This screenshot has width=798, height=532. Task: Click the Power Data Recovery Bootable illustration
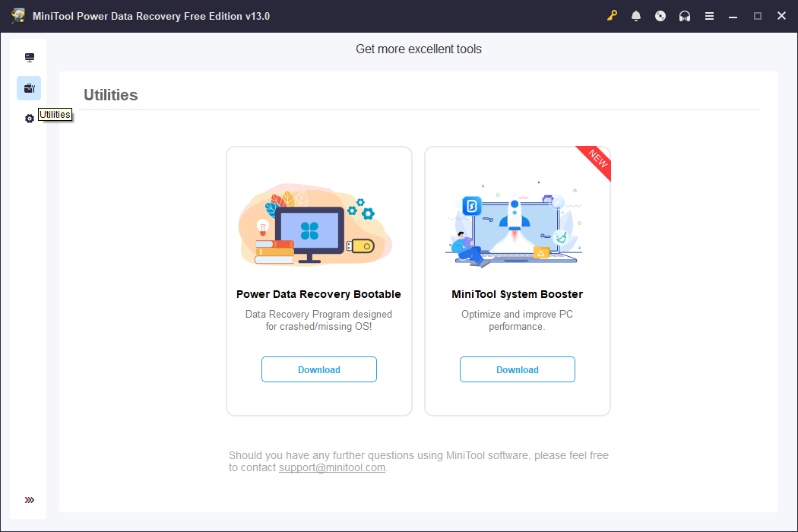(x=315, y=224)
